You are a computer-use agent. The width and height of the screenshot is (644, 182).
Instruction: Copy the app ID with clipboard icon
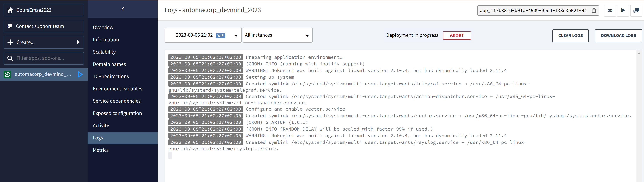594,11
